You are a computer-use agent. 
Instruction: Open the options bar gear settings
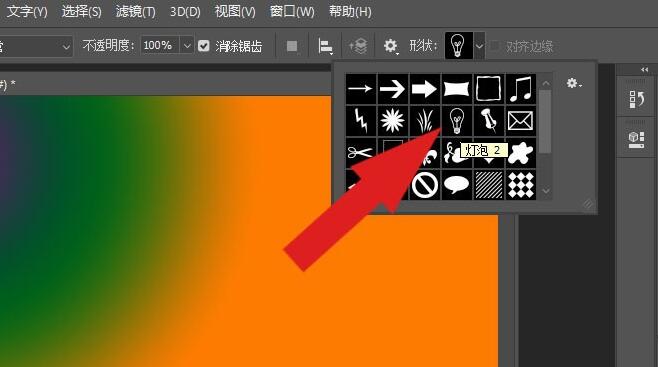click(390, 46)
